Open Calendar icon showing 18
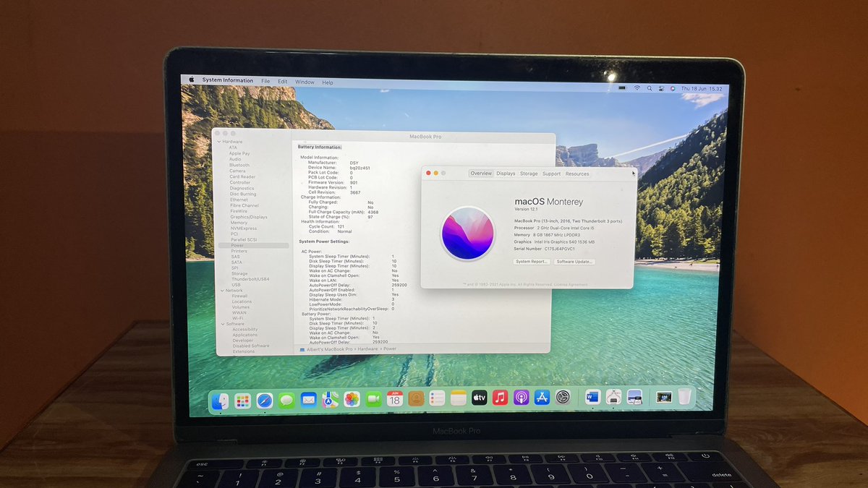Image resolution: width=868 pixels, height=488 pixels. (394, 399)
